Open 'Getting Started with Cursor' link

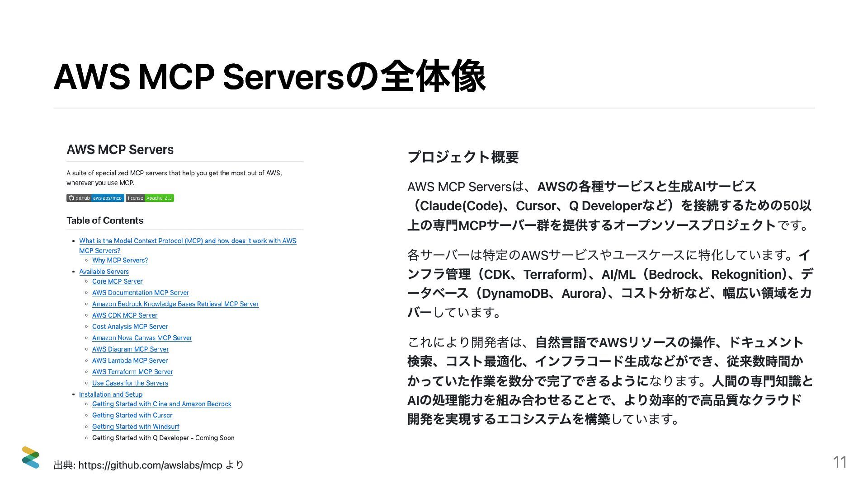click(x=132, y=415)
